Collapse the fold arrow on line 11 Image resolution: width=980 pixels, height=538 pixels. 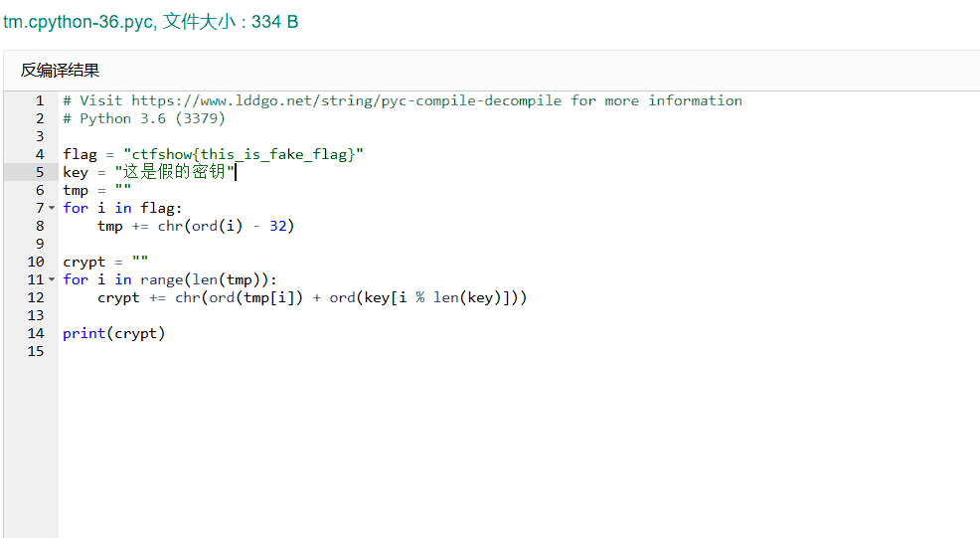point(52,279)
